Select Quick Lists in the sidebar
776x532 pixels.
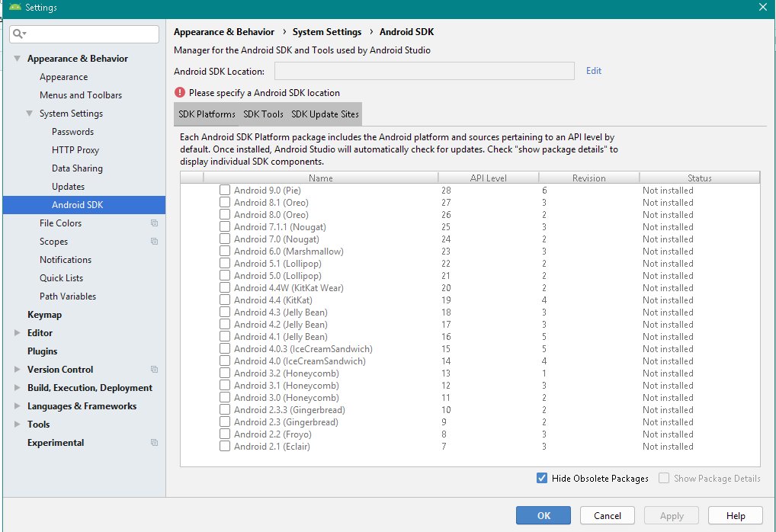click(62, 278)
